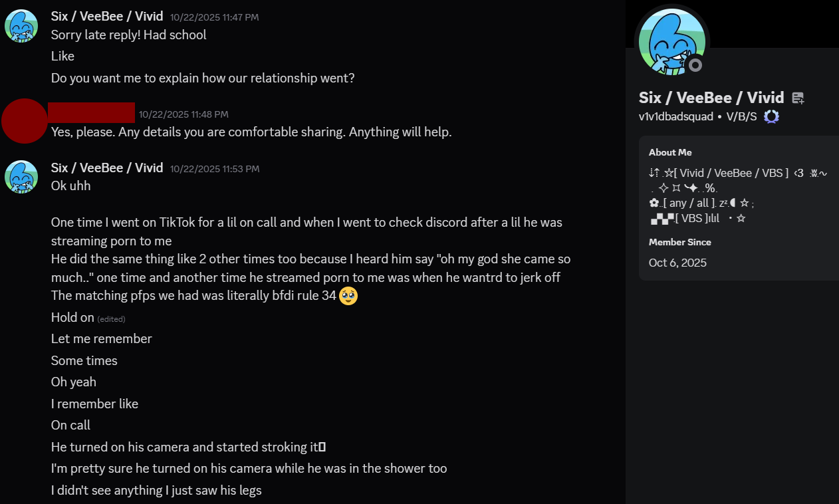Click the 10/22/2025 11:48 PM timestamp

tap(183, 114)
